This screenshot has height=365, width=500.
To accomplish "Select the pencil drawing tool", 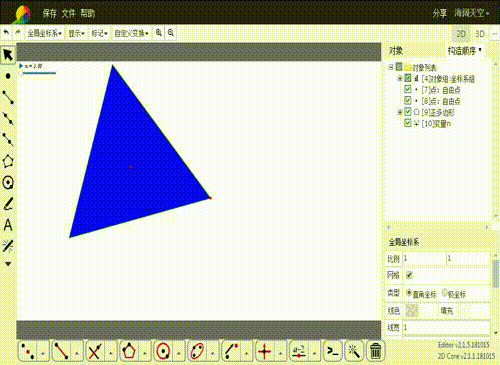I will coord(8,204).
